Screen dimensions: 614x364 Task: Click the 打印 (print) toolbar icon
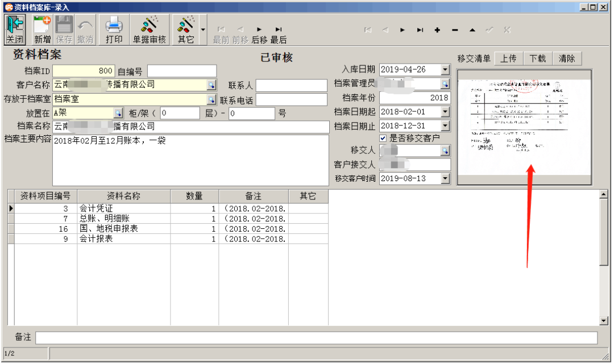tap(114, 30)
